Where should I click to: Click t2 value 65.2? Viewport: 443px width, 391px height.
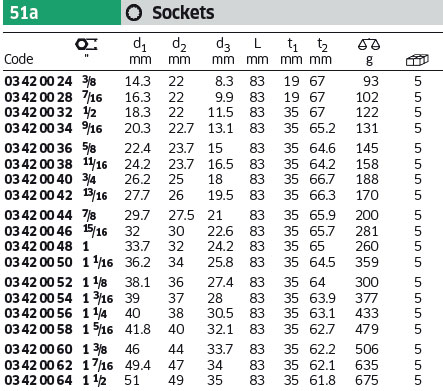[x=322, y=128]
